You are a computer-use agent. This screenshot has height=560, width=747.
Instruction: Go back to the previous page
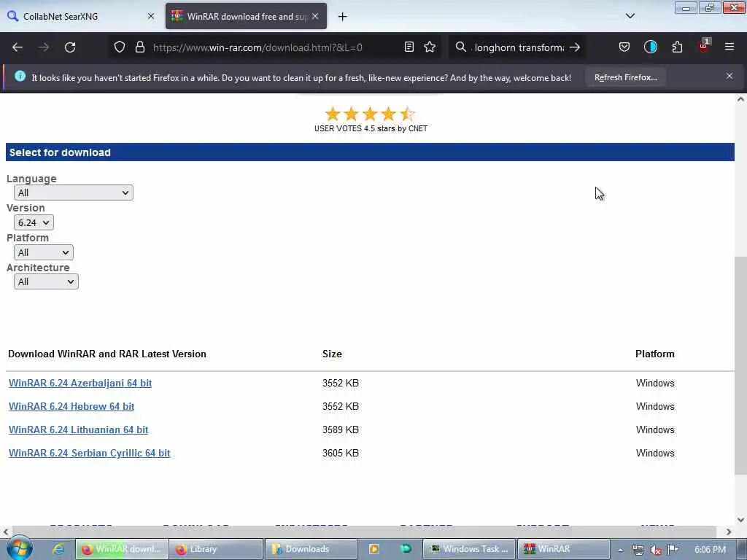pos(18,47)
